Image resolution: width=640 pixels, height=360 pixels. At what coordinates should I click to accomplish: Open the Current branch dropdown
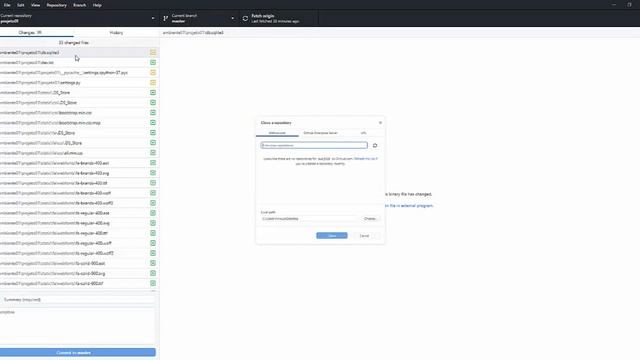[199, 18]
